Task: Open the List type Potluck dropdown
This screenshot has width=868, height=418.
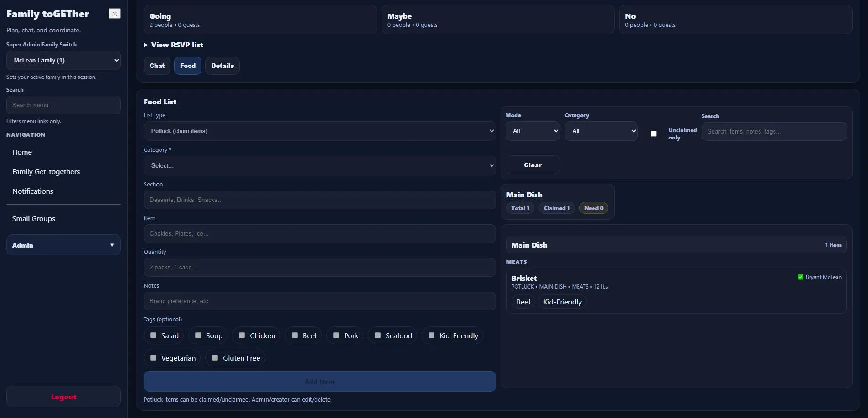Action: click(x=319, y=131)
